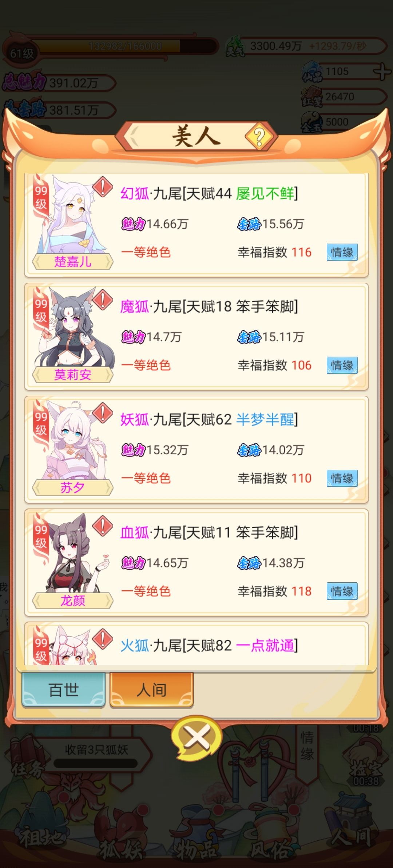Select the 楚嘉儿 character portrait
The height and width of the screenshot is (868, 393).
point(73,222)
